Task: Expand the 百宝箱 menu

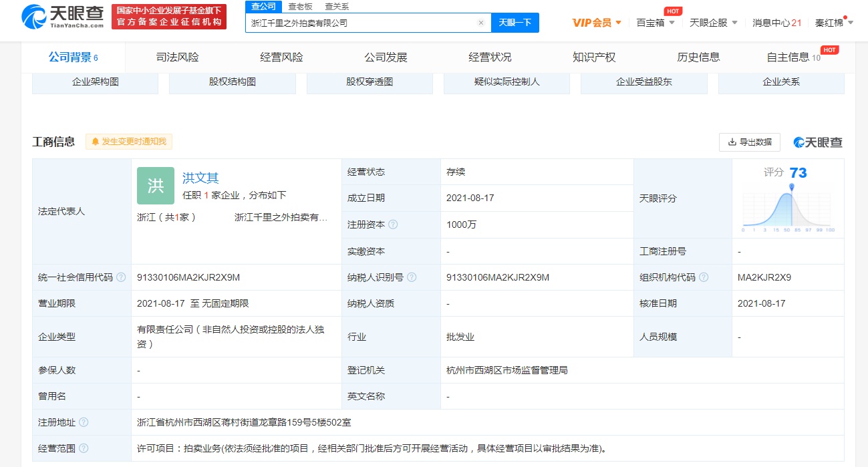Action: click(656, 23)
